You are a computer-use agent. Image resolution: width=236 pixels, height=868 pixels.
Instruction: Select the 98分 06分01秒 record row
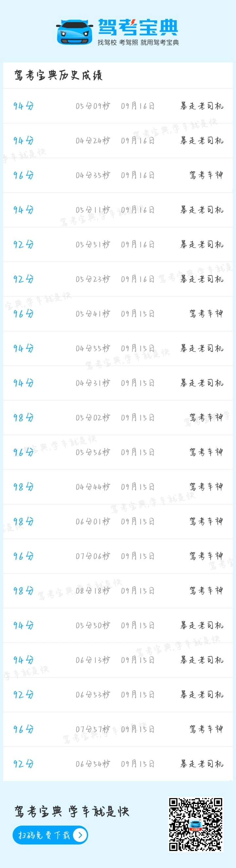(118, 522)
